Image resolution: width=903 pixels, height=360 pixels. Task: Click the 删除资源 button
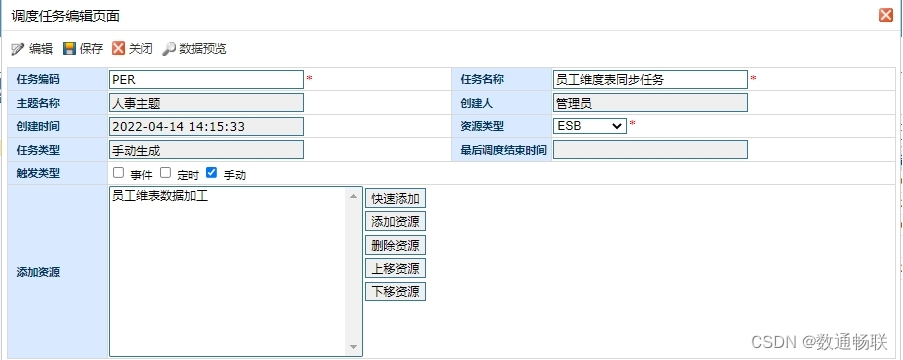(395, 245)
